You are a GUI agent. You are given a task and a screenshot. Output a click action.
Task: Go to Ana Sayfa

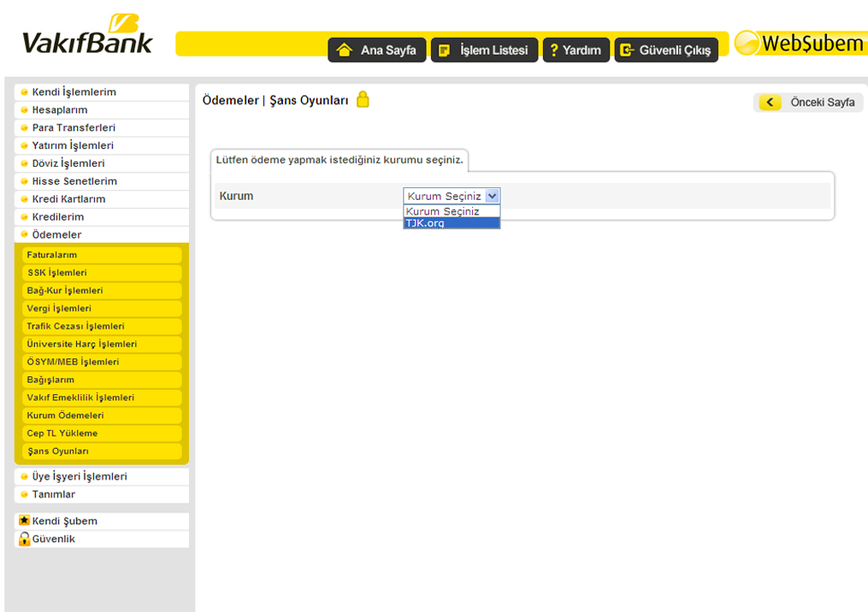pos(377,50)
